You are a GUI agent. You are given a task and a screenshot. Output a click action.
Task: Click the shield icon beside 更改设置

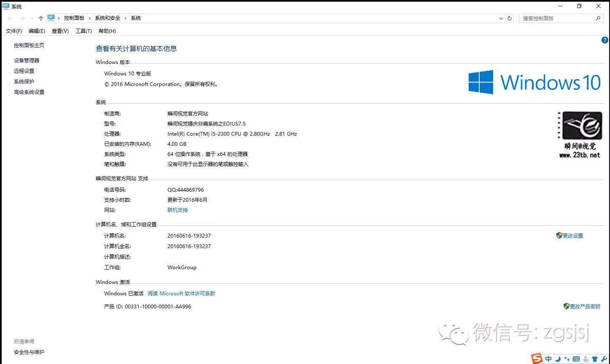point(559,236)
